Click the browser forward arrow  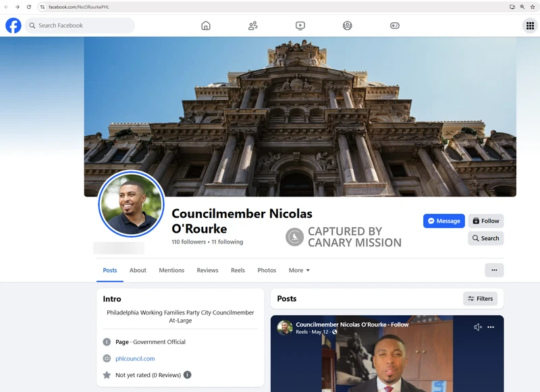[18, 7]
